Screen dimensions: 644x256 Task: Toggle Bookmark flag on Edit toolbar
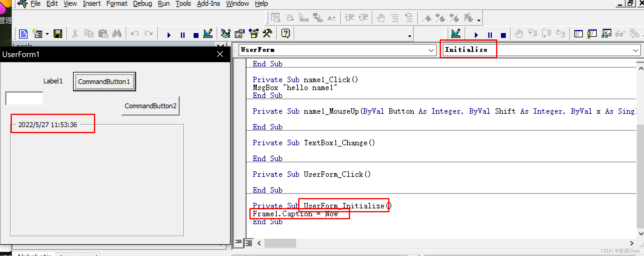(x=427, y=18)
